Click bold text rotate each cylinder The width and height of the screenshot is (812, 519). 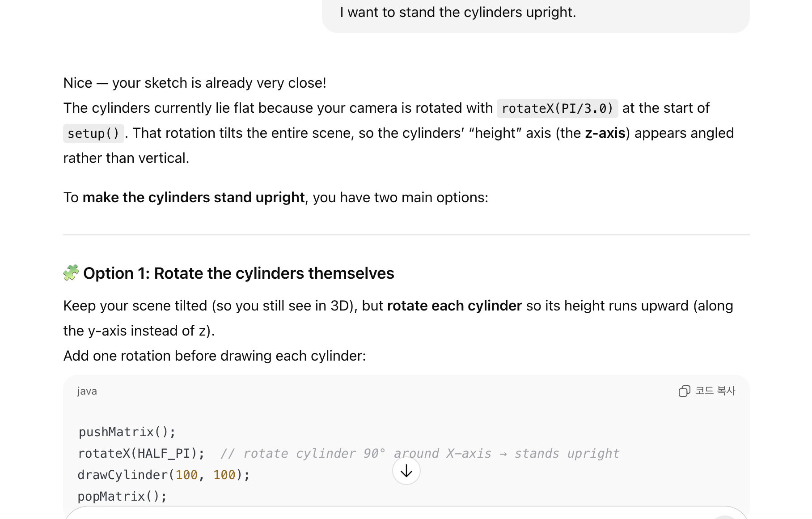tap(454, 306)
